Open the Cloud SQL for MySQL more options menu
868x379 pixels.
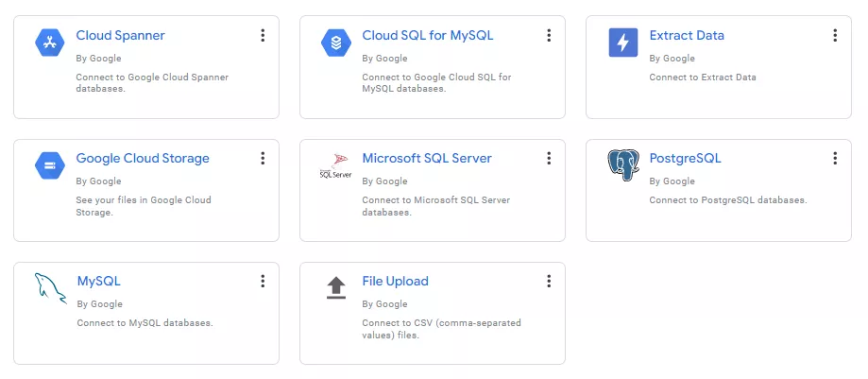point(549,36)
